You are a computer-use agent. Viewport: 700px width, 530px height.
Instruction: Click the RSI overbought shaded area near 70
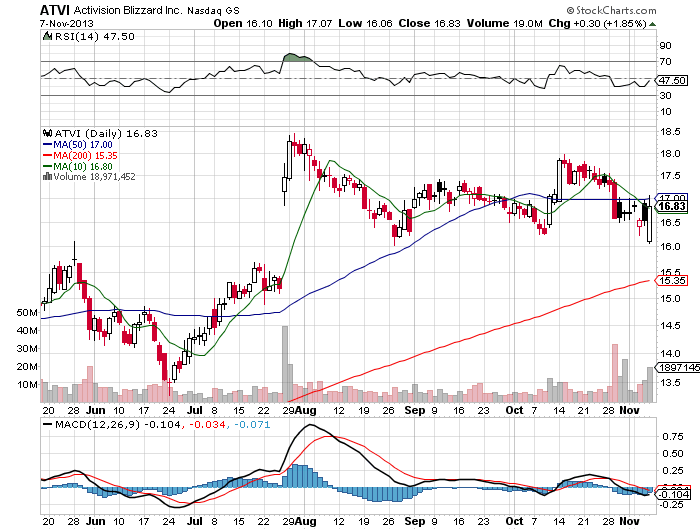pyautogui.click(x=296, y=58)
